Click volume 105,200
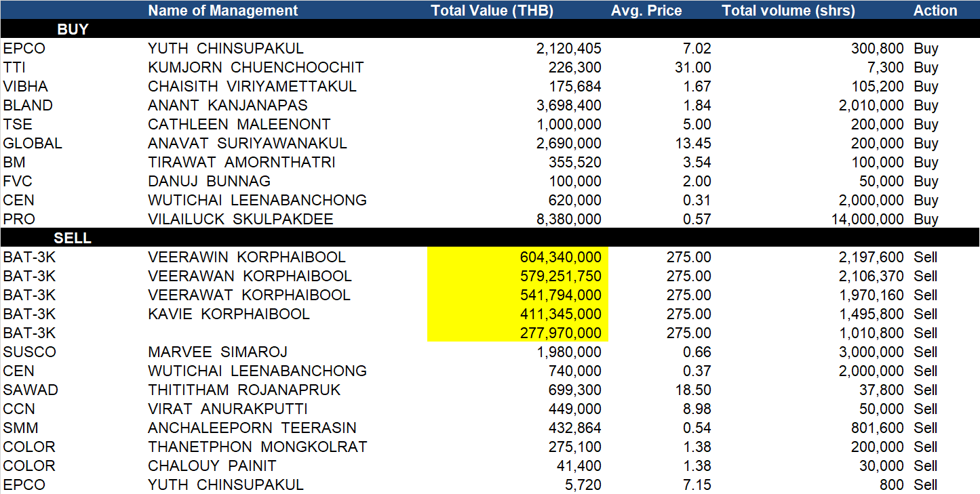The image size is (980, 494). (x=878, y=86)
